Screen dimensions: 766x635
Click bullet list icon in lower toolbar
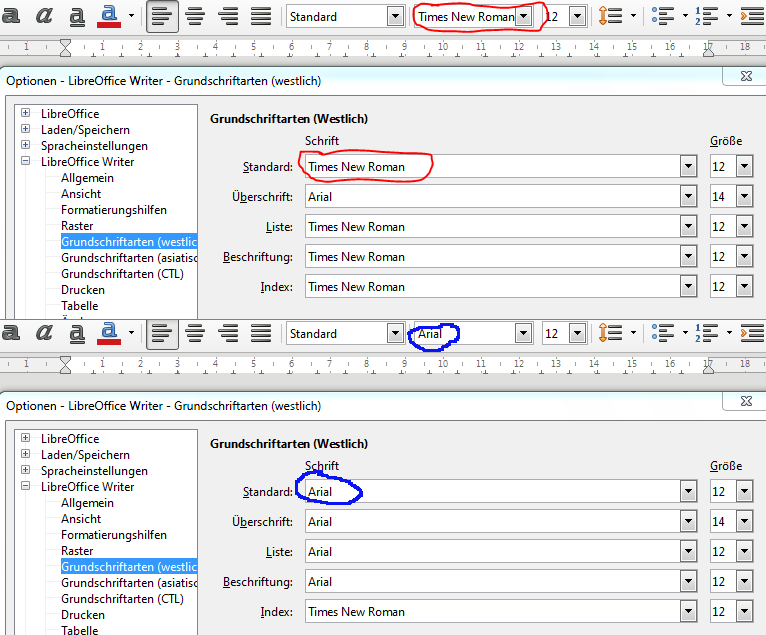point(662,334)
